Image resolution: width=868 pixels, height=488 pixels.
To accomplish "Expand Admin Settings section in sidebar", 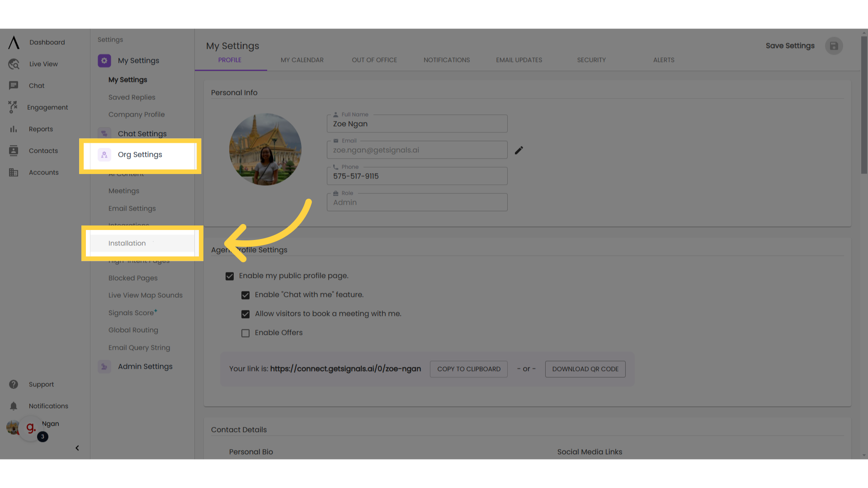I will pos(145,366).
